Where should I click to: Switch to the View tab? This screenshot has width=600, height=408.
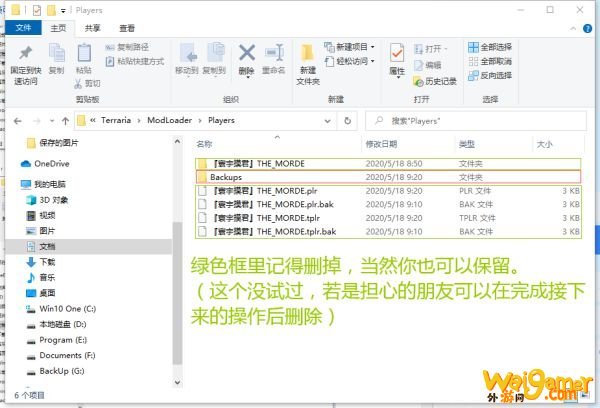tap(127, 28)
